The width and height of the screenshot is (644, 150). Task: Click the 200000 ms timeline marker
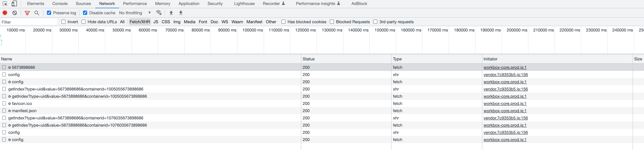pos(517,30)
